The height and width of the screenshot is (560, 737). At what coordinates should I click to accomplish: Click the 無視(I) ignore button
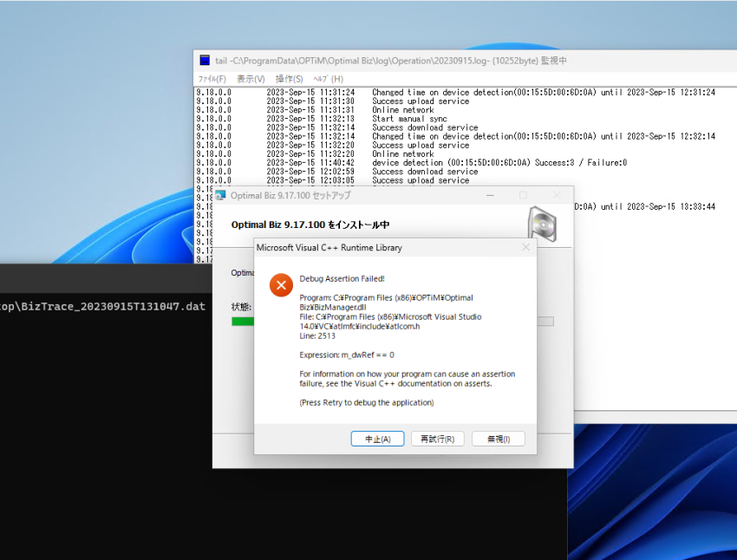click(x=499, y=439)
